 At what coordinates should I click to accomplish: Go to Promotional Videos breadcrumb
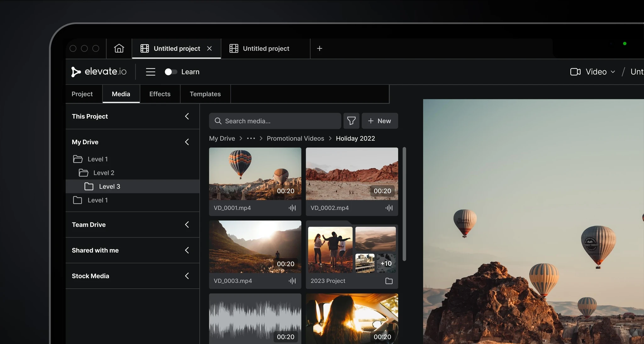295,138
